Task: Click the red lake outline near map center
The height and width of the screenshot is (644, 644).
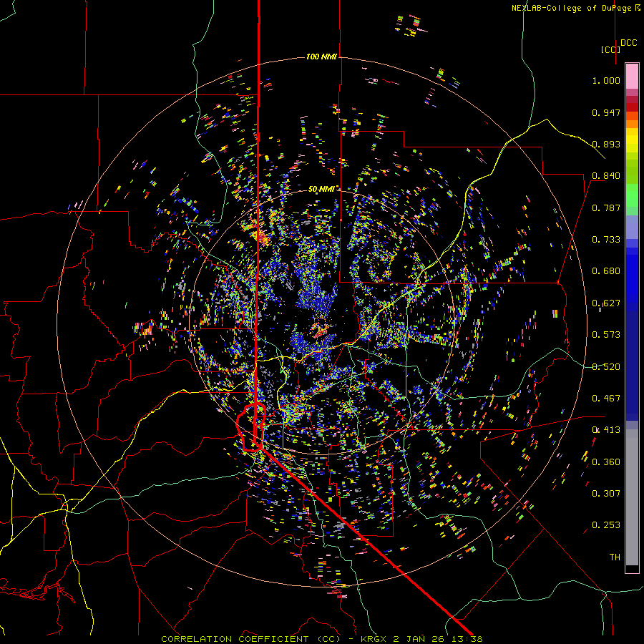Action: (x=251, y=427)
